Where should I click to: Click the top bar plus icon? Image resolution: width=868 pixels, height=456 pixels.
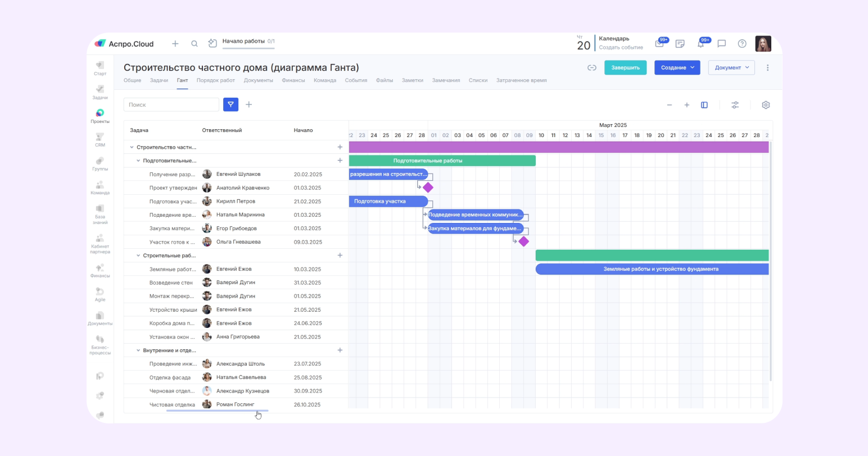[175, 43]
